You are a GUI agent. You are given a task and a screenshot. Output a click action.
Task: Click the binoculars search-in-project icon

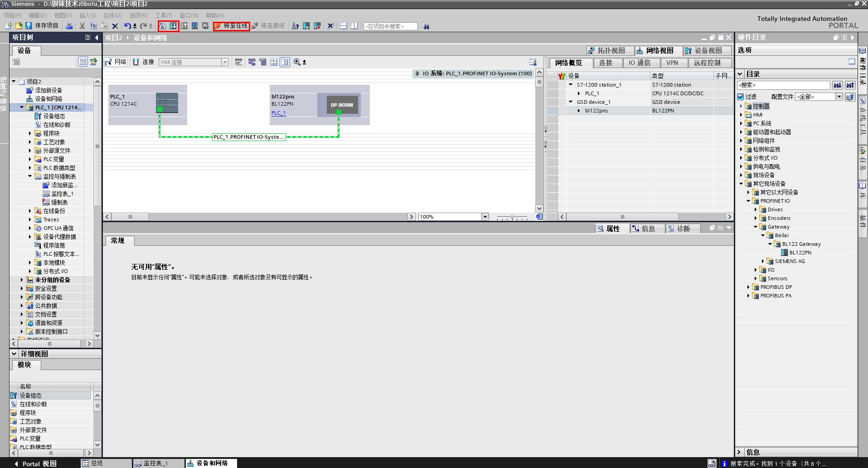coord(425,26)
